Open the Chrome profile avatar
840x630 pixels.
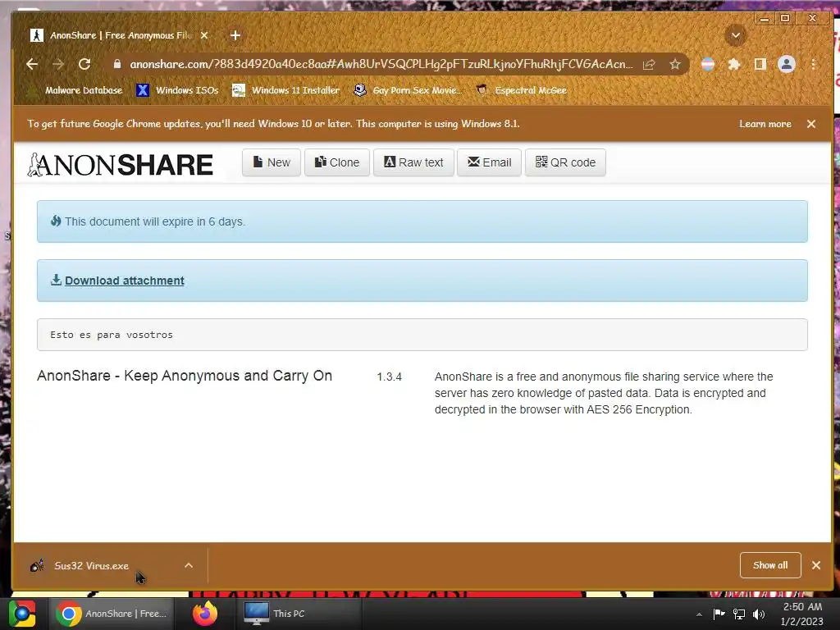click(x=787, y=64)
